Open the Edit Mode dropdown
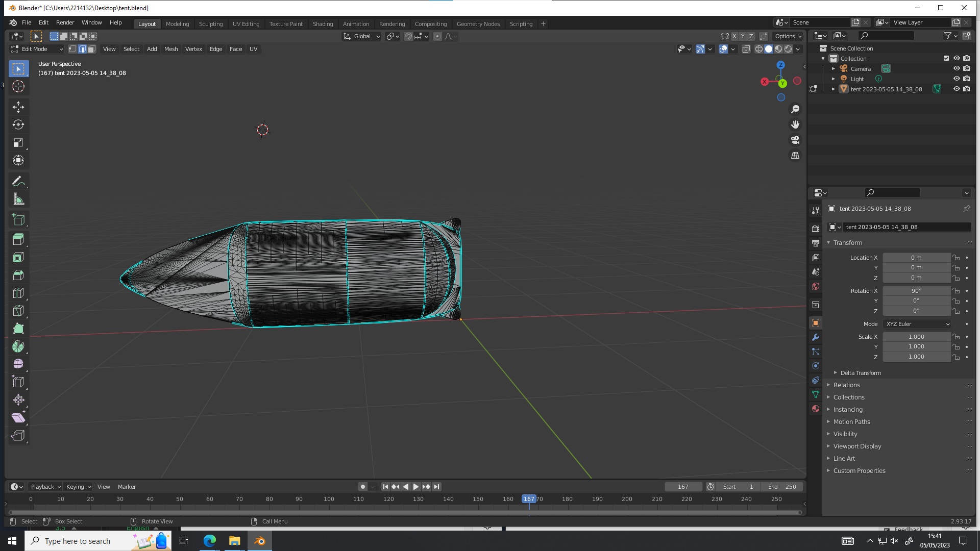Viewport: 980px width, 551px height. click(37, 49)
